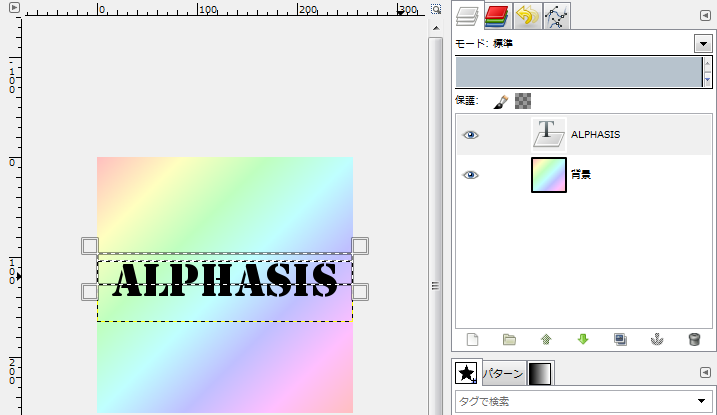Viewport: 717px width, 415px height.
Task: Open the Paths tab
Action: pyautogui.click(x=556, y=16)
